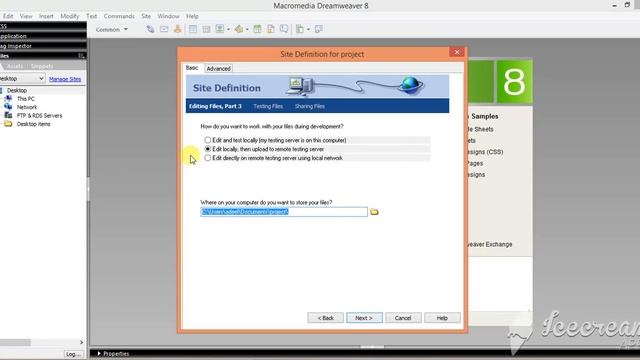Select Desktop in the Files tree

point(17,90)
